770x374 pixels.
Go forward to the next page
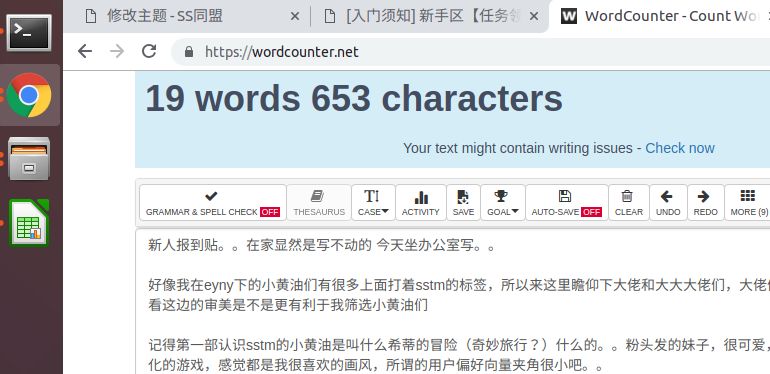117,51
